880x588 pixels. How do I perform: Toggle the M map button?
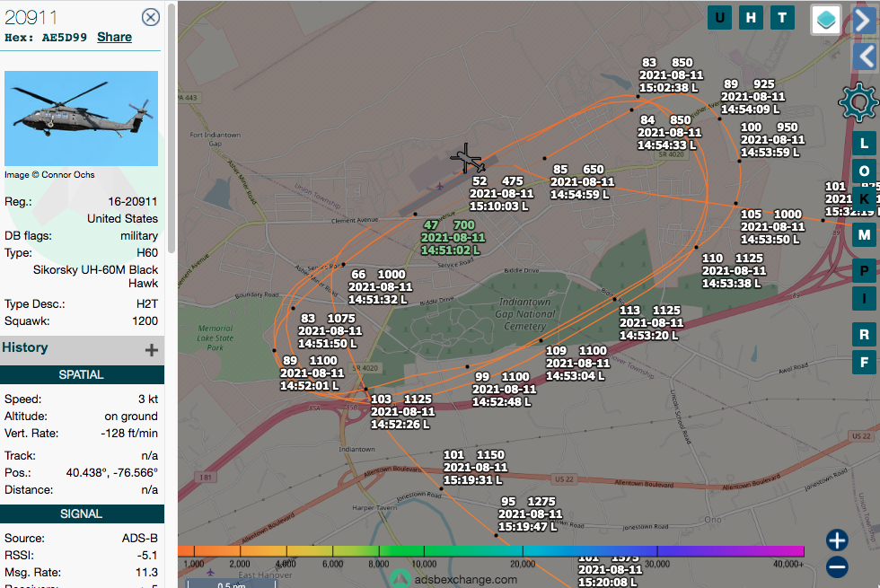tap(864, 235)
